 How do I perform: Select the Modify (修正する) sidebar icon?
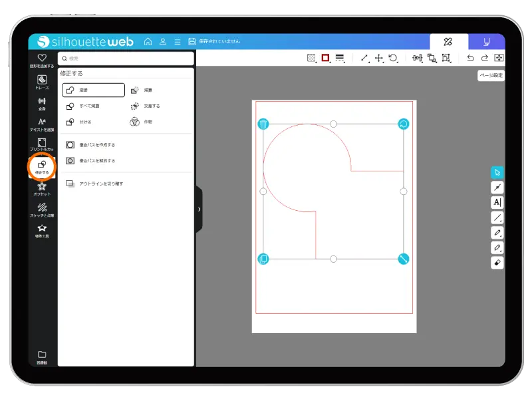(x=42, y=166)
